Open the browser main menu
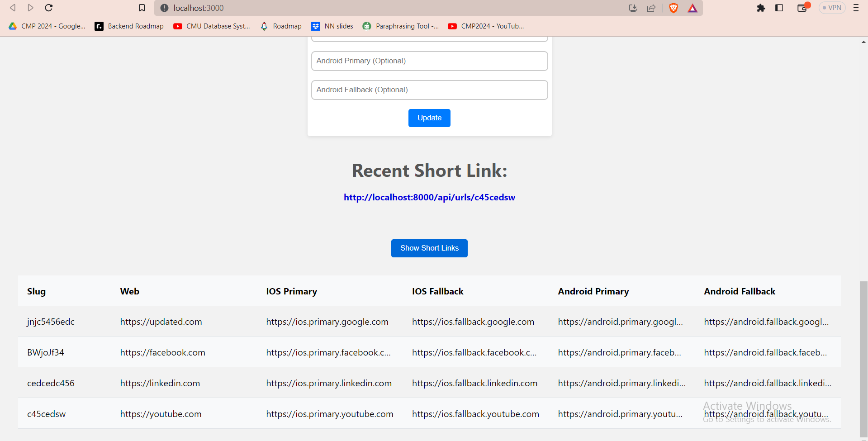Viewport: 868px width, 441px height. click(856, 8)
